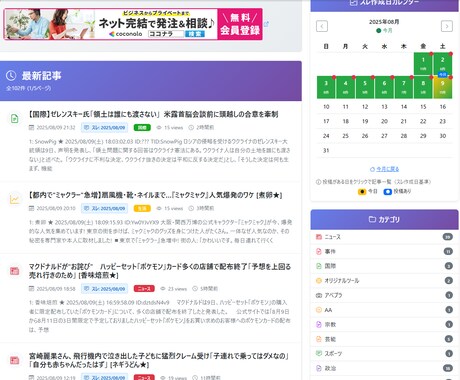460x380 pixels.
Task: Select August 7 in the calendar
Action: click(404, 87)
